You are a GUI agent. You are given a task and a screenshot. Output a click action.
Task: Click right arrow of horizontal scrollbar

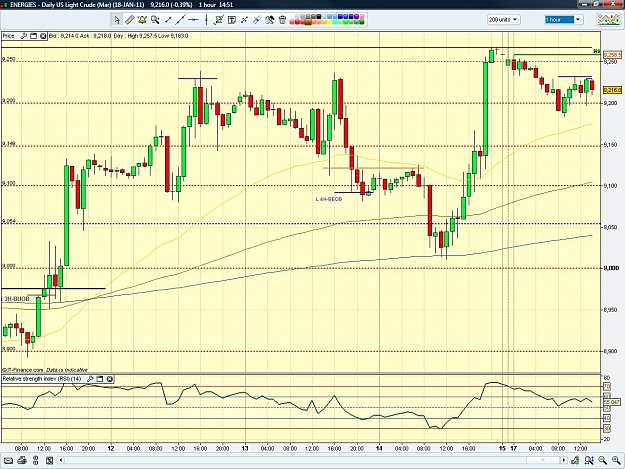point(564,461)
